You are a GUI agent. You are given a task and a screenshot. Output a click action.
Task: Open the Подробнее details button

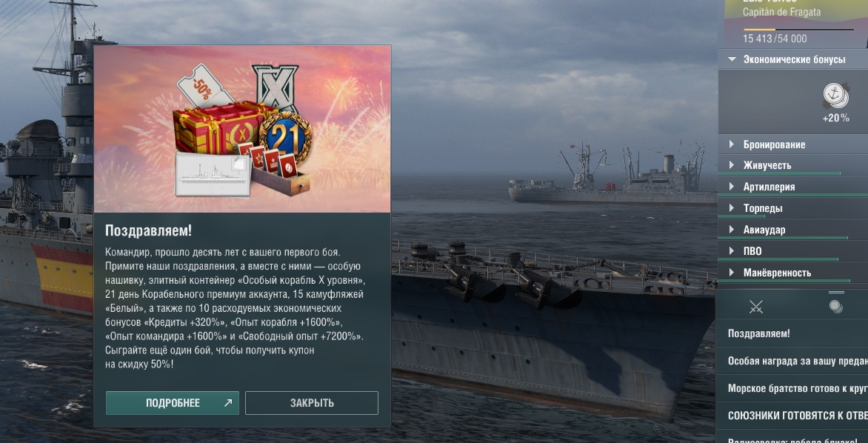pos(172,403)
